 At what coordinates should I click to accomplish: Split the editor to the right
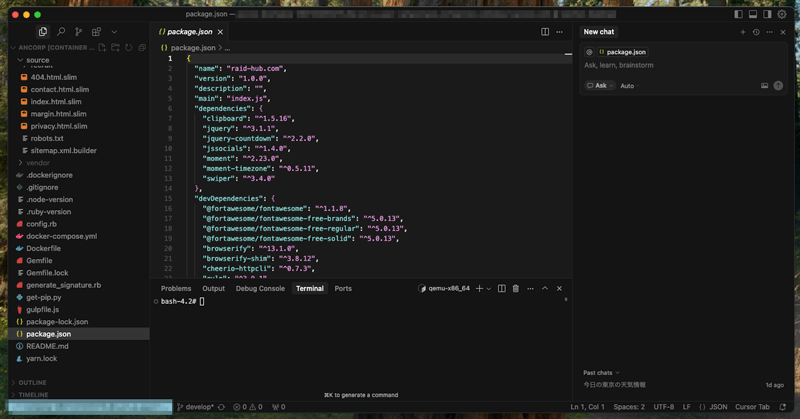[x=545, y=32]
